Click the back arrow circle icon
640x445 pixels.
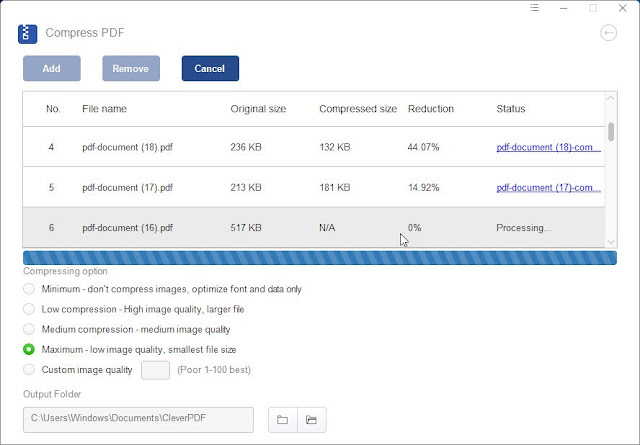pyautogui.click(x=608, y=33)
